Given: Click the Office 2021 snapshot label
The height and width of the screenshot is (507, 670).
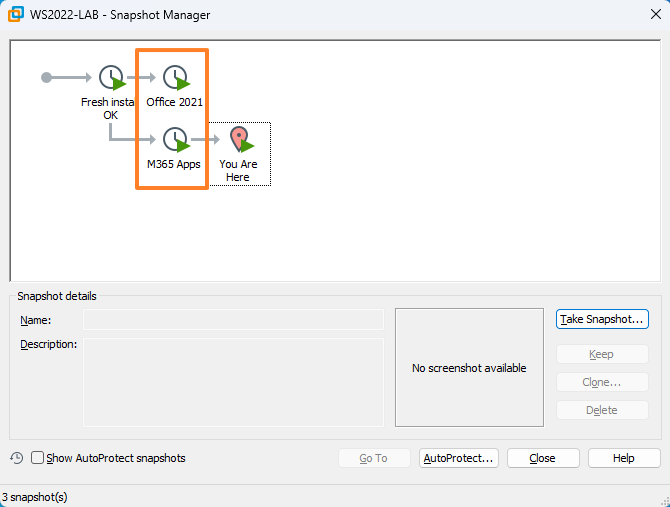Looking at the screenshot, I should (x=175, y=102).
